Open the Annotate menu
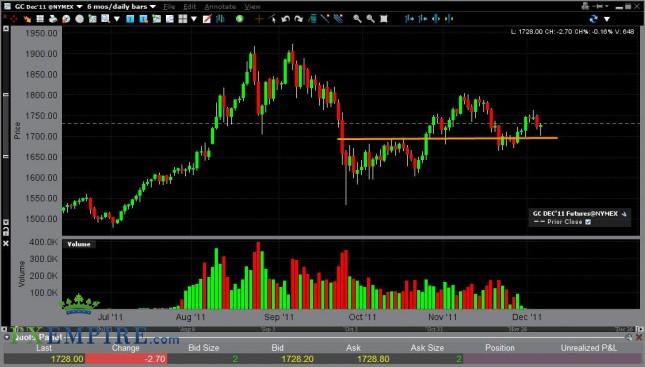 click(220, 7)
